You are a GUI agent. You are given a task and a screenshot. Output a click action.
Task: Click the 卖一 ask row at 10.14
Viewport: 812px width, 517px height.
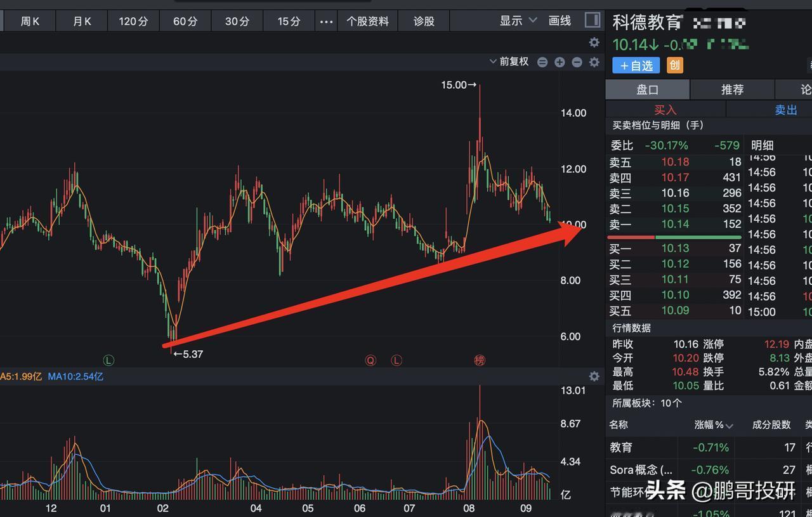point(675,224)
